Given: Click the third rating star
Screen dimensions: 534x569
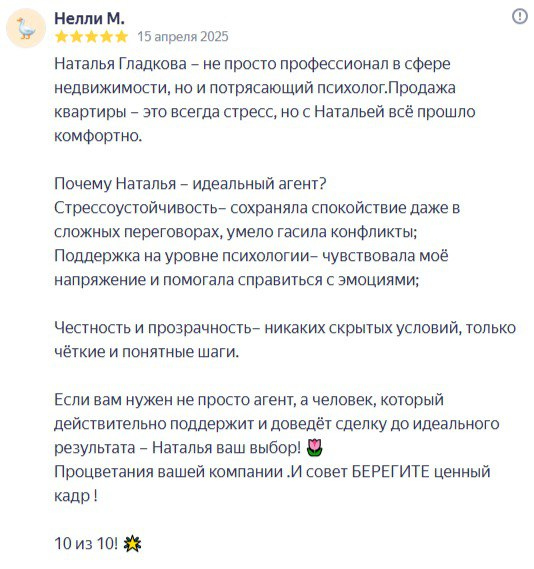Looking at the screenshot, I should 91,37.
